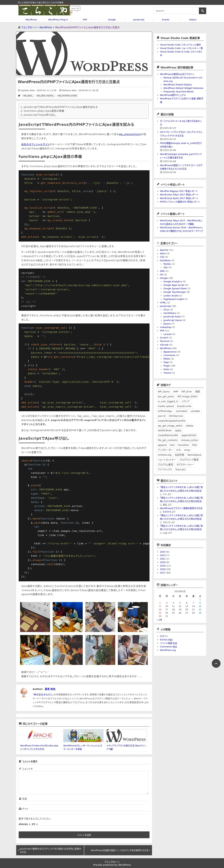The height and width of the screenshot is (868, 224).
Task: Open the PHP item in the top navigation
Action: point(85,20)
